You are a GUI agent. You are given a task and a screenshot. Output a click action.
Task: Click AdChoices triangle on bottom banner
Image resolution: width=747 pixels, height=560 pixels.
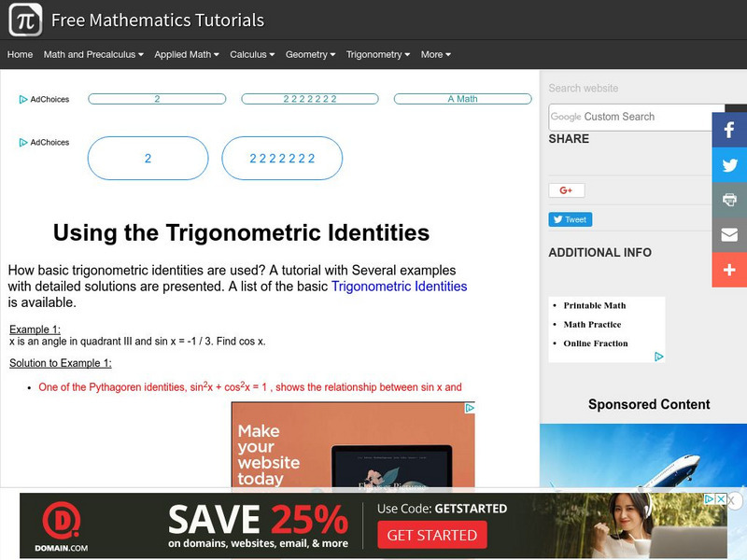tap(710, 498)
